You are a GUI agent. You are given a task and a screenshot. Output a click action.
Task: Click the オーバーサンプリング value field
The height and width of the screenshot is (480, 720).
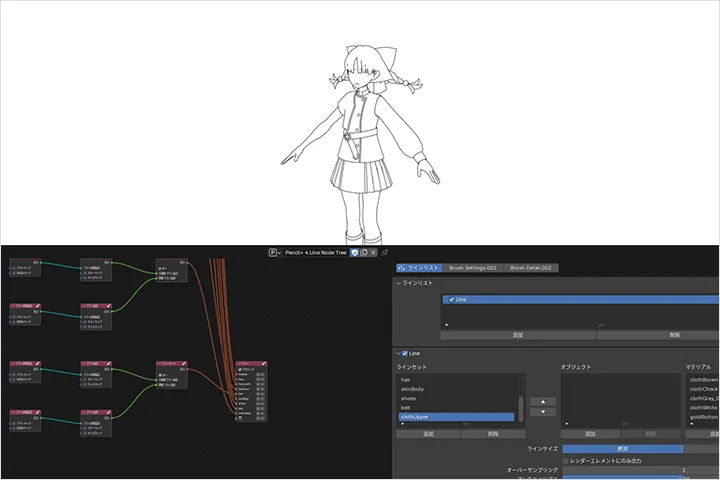tap(641, 470)
